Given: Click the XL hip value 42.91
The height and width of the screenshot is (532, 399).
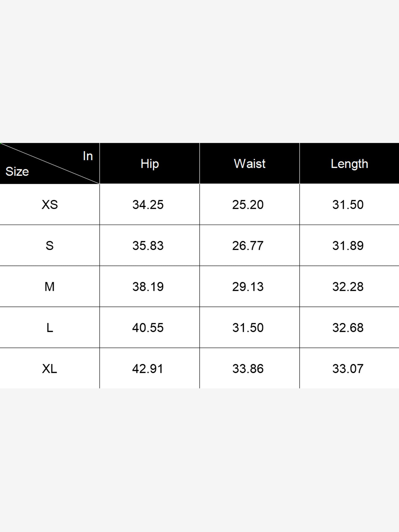Looking at the screenshot, I should pos(148,369).
